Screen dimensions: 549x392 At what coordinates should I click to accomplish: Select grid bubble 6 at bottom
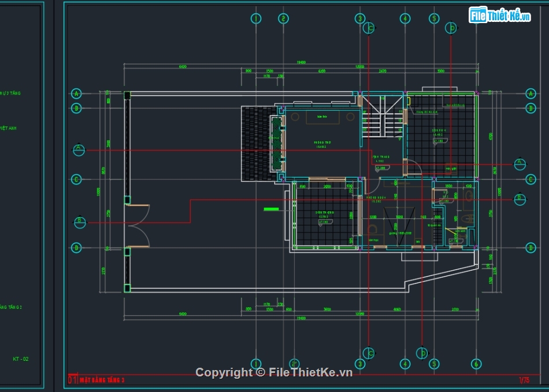pos(476,364)
